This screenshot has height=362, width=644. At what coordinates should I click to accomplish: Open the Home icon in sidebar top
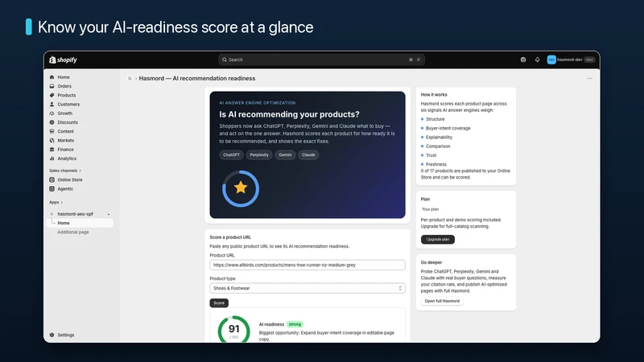click(52, 77)
